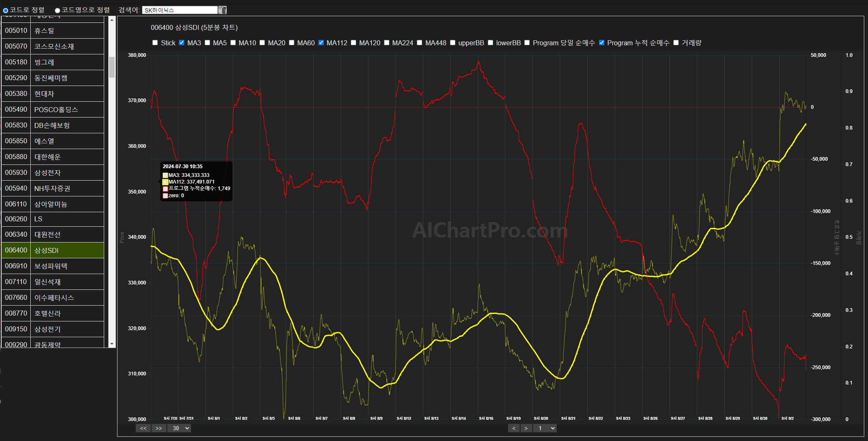The height and width of the screenshot is (441, 868).
Task: Click the < previous page button
Action: (514, 428)
